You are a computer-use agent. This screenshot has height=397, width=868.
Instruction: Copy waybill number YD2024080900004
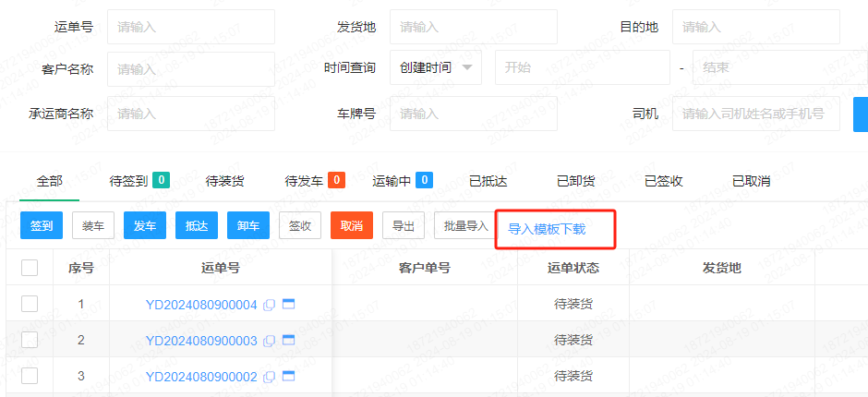click(x=269, y=305)
